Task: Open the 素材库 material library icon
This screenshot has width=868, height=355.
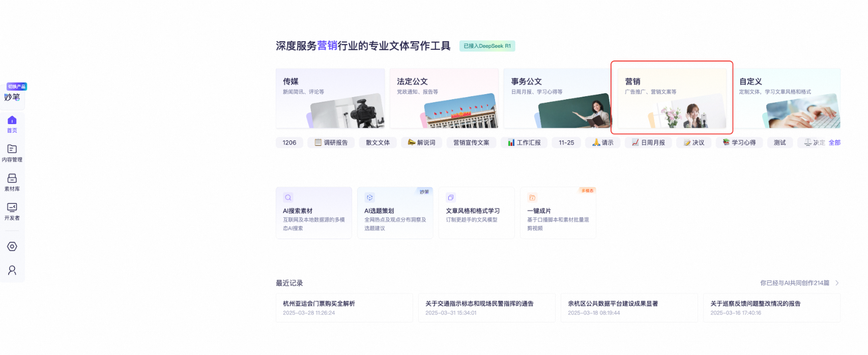Action: click(12, 182)
